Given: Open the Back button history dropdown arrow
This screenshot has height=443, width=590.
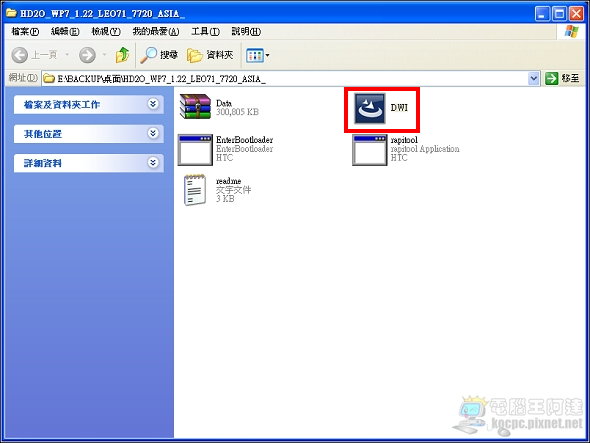Looking at the screenshot, I should [x=67, y=55].
